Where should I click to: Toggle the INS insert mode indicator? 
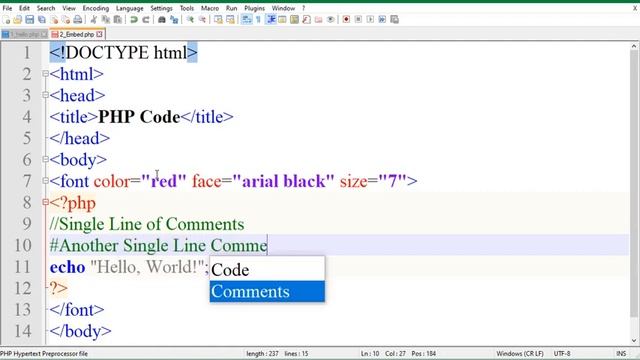(x=621, y=353)
